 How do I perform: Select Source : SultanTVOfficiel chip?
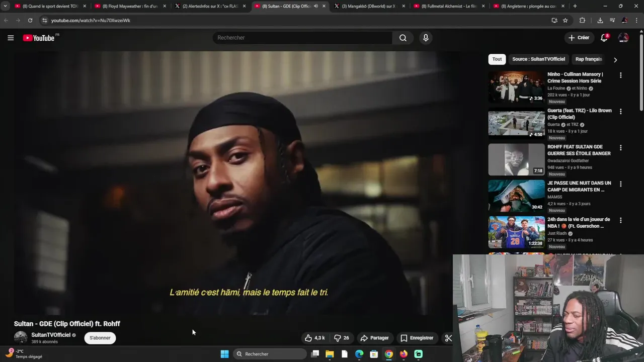click(x=538, y=59)
